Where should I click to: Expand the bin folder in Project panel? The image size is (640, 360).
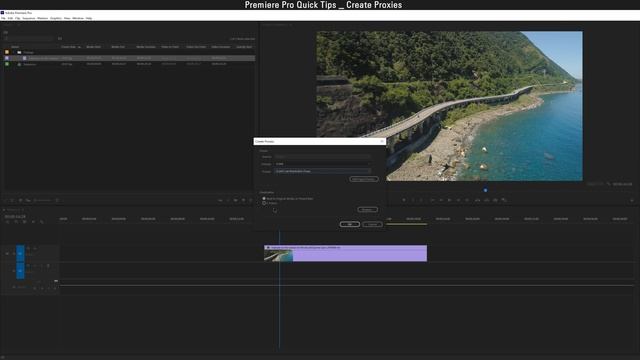(14, 52)
